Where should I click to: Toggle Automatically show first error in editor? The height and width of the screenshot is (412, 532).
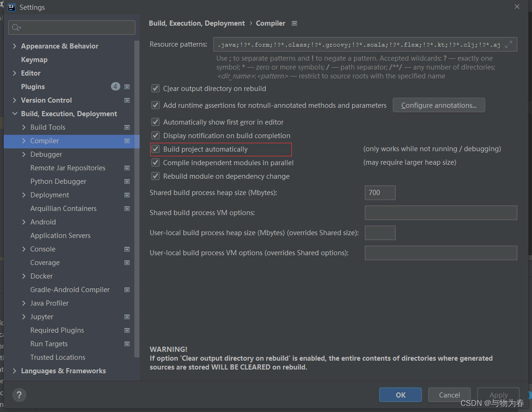[x=155, y=122]
